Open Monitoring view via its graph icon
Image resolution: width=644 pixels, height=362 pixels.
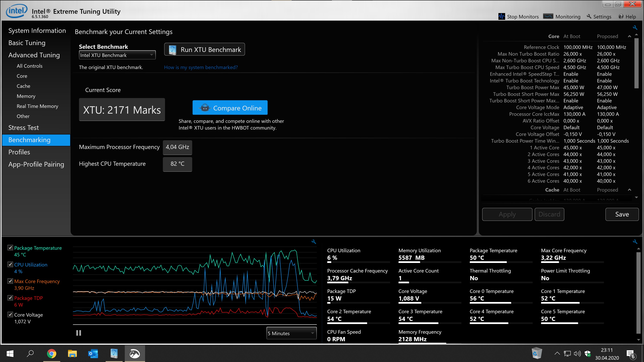[548, 16]
